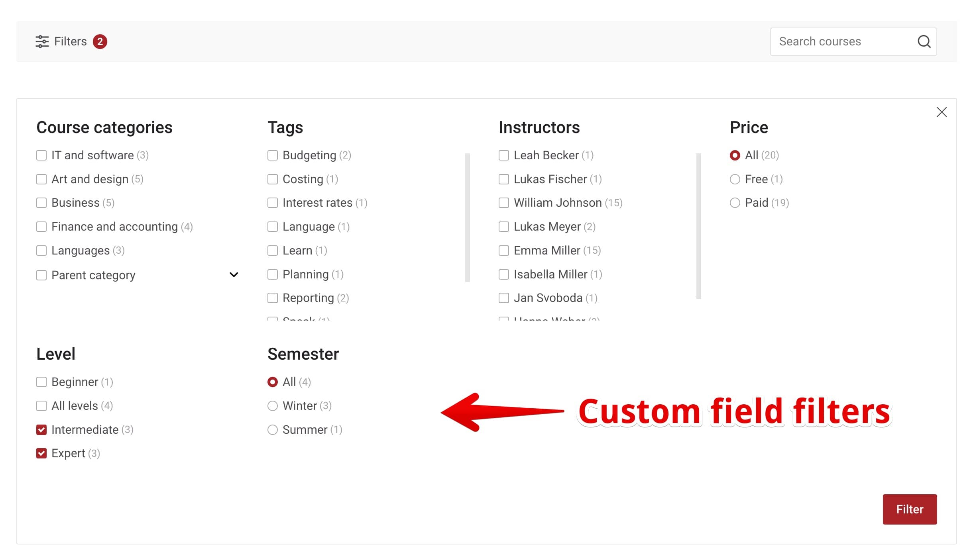Screen dimensions: 975x560
Task: Click the Filter button
Action: click(x=910, y=509)
